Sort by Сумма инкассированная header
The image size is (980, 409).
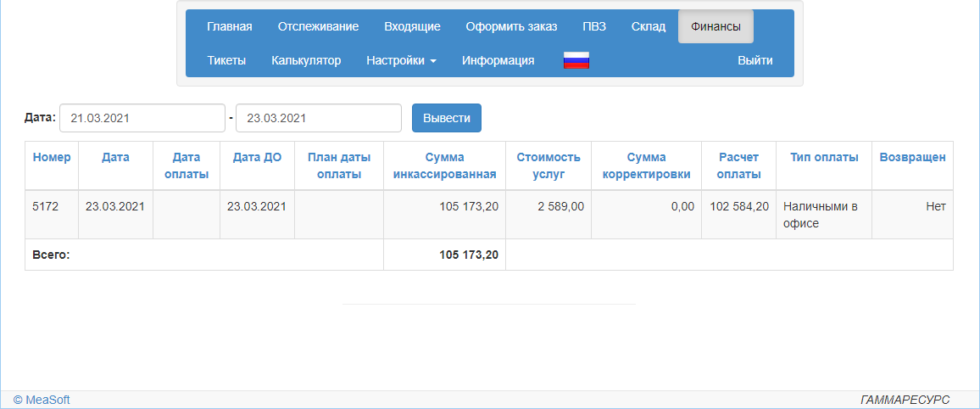pyautogui.click(x=445, y=165)
